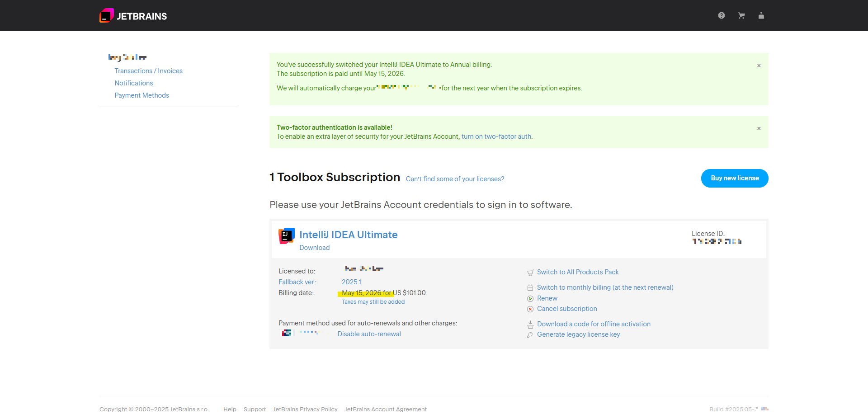Generate legacy license key
The image size is (868, 414).
[579, 334]
